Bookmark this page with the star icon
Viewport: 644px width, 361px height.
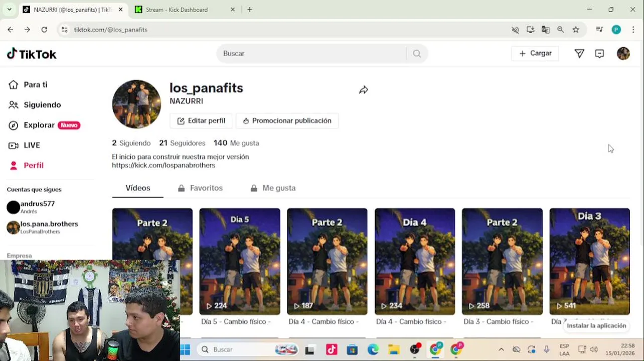(x=576, y=30)
